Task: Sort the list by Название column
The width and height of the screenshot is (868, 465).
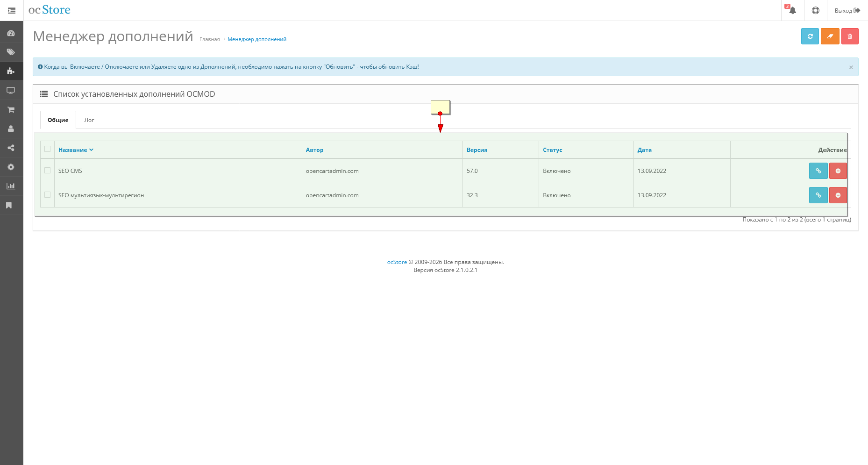Action: (76, 150)
